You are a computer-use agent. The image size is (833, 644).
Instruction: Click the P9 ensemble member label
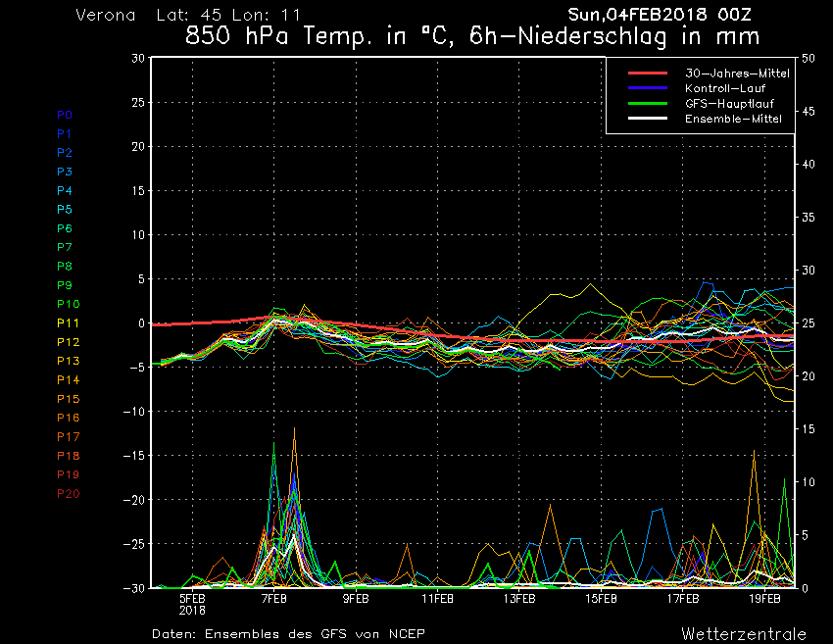[x=65, y=285]
